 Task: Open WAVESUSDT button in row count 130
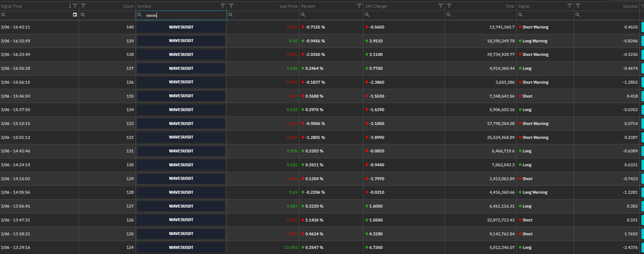click(181, 165)
